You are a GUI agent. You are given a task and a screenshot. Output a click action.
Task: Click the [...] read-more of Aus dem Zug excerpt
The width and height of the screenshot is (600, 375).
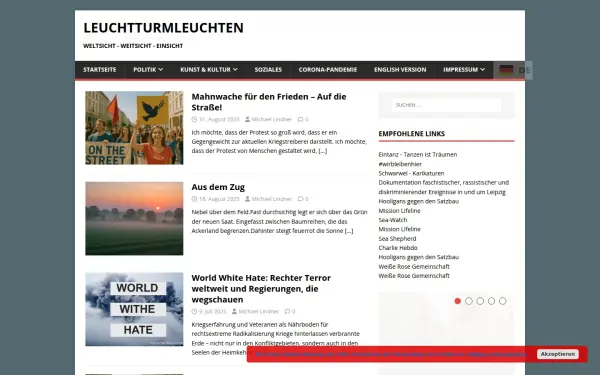[349, 231]
